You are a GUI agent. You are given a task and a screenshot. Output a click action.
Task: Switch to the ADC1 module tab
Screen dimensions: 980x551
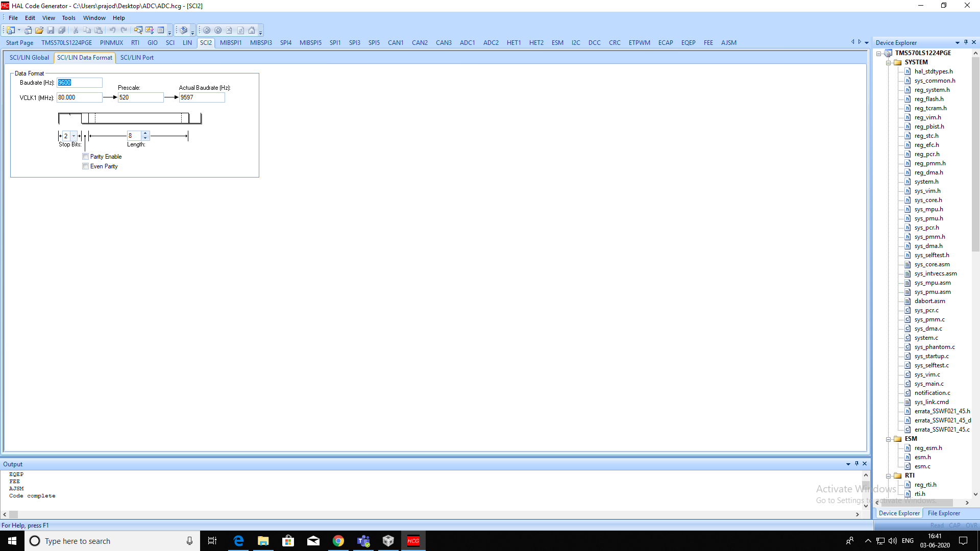[x=468, y=43]
